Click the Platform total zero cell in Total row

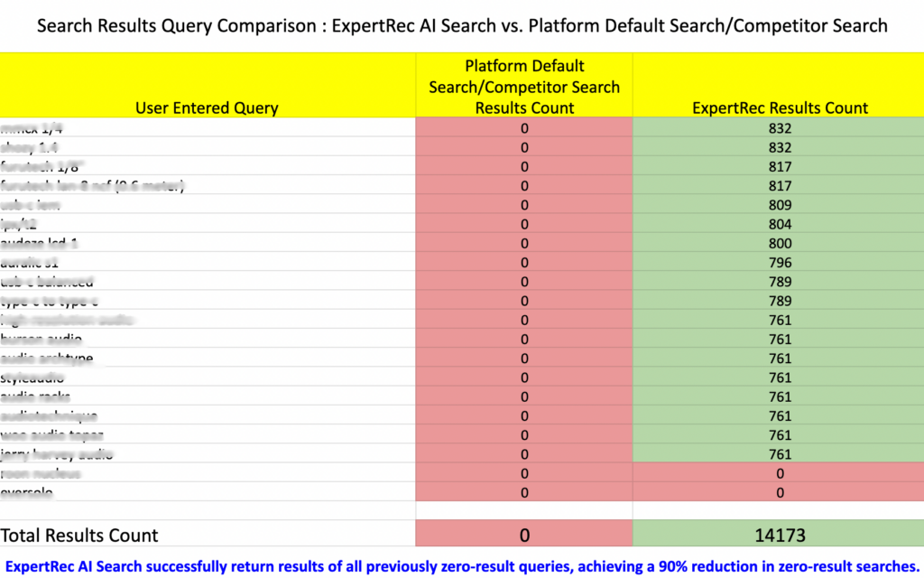coord(523,535)
